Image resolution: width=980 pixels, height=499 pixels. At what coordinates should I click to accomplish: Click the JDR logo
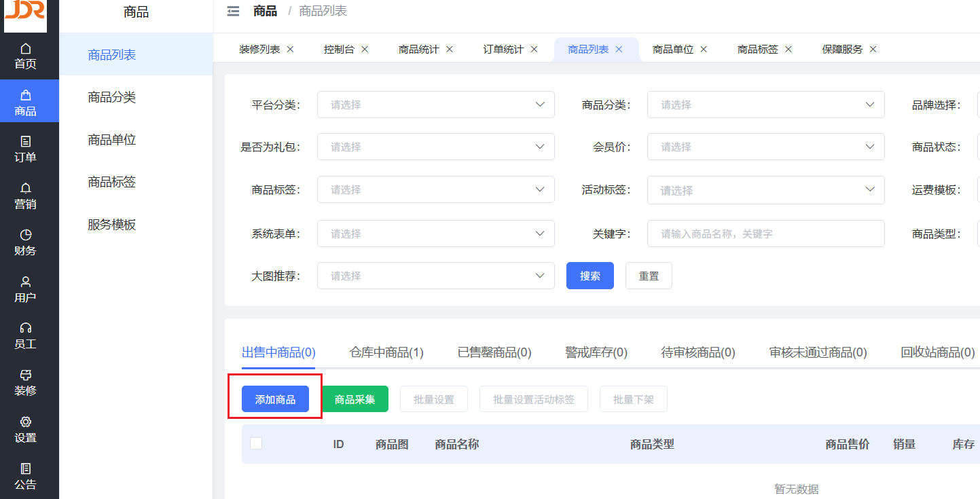pyautogui.click(x=25, y=15)
